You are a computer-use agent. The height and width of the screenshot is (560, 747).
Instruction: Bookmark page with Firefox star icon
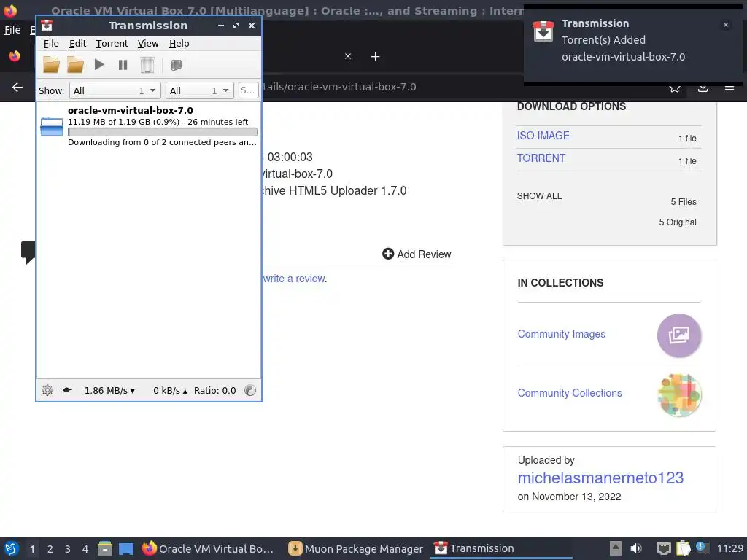point(675,89)
